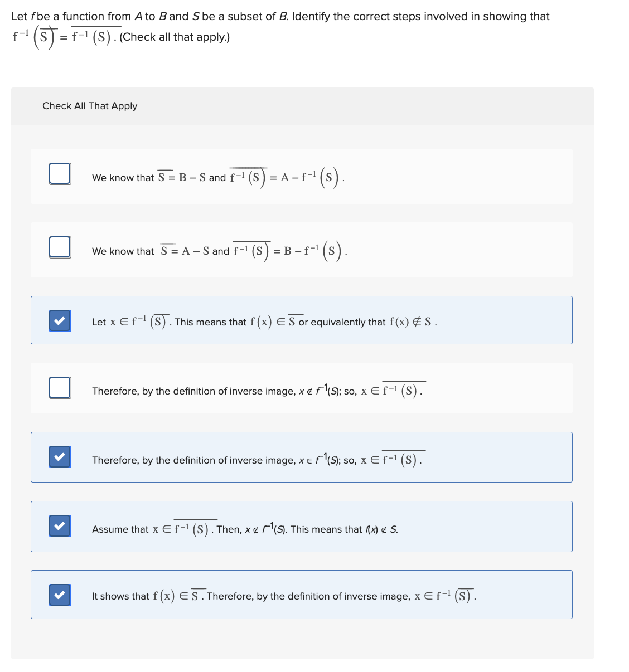This screenshot has width=629, height=672.
Task: Click the 'Check All That Apply' heading
Action: 90,106
